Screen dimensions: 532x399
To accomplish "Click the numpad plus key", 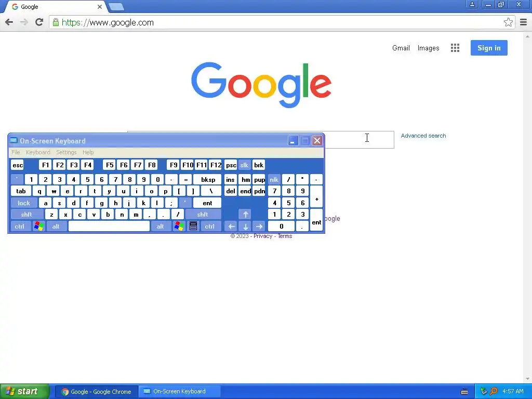I will (x=316, y=197).
